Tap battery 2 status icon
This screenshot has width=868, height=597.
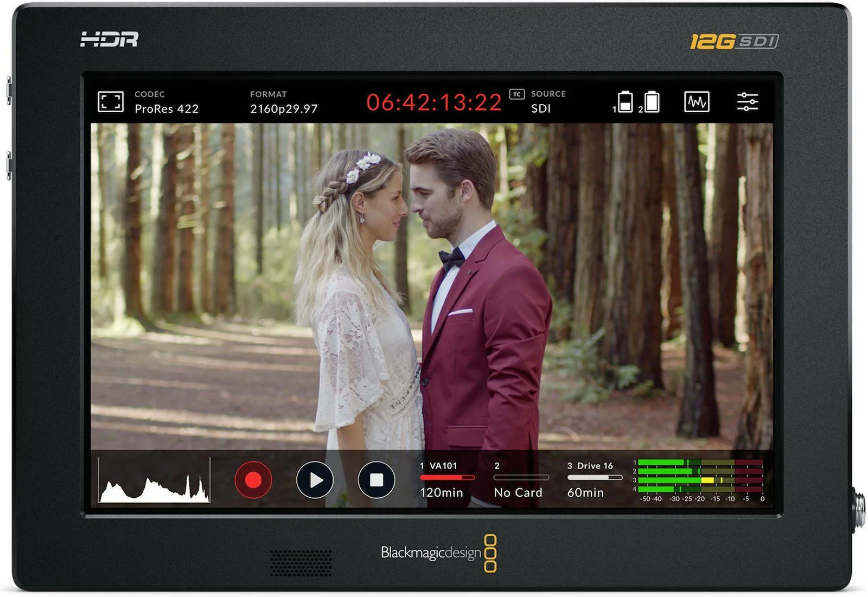(x=650, y=102)
